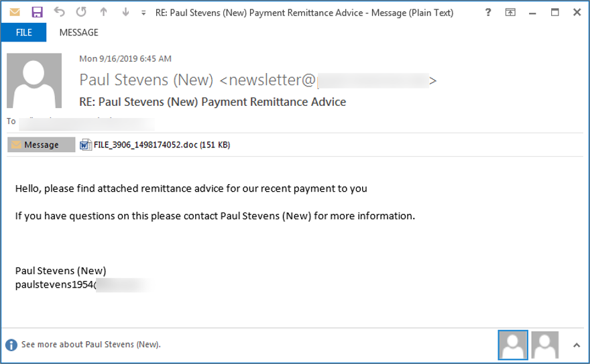
Task: Click the envelope icon in title bar corner
Action: point(14,12)
